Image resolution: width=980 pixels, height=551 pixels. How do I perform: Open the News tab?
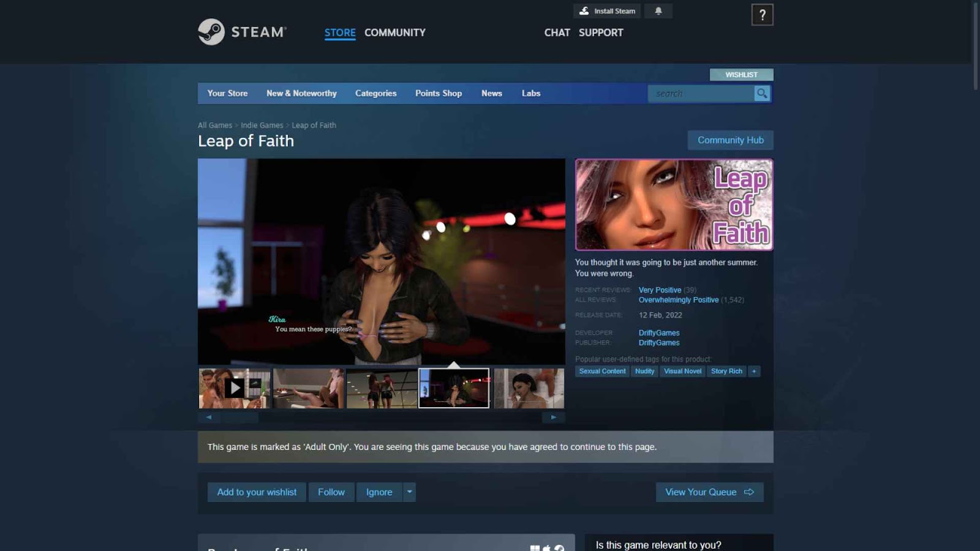click(x=492, y=93)
